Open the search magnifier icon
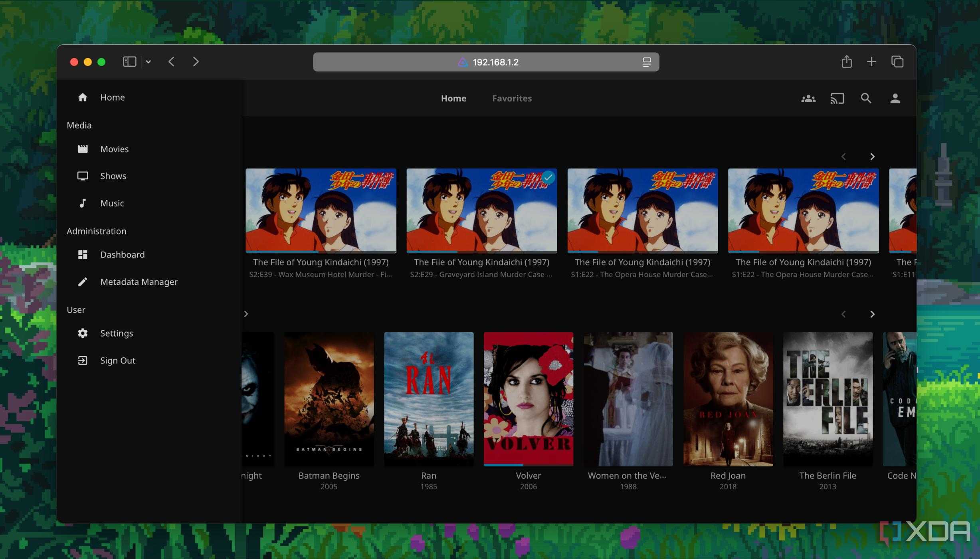980x559 pixels. (866, 98)
